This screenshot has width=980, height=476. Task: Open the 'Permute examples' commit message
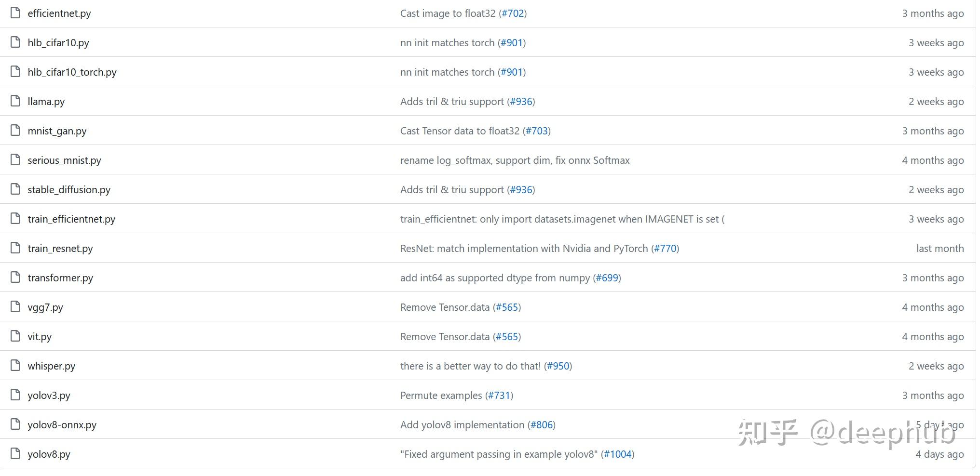coord(441,396)
